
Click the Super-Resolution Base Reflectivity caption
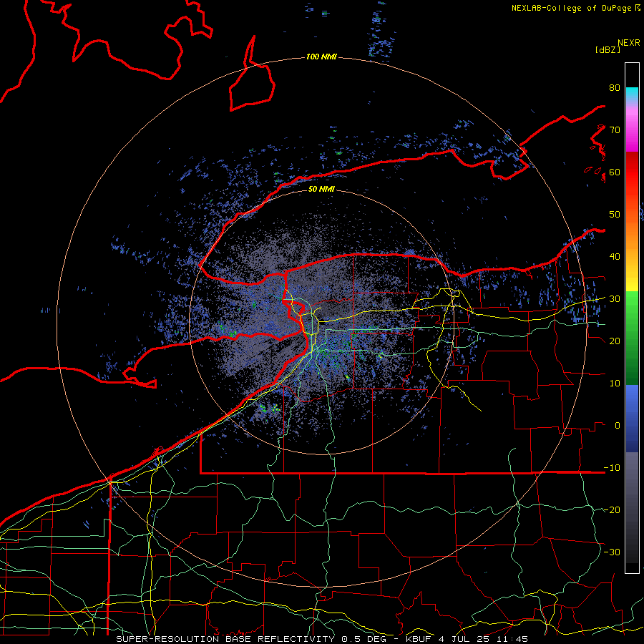click(225, 639)
